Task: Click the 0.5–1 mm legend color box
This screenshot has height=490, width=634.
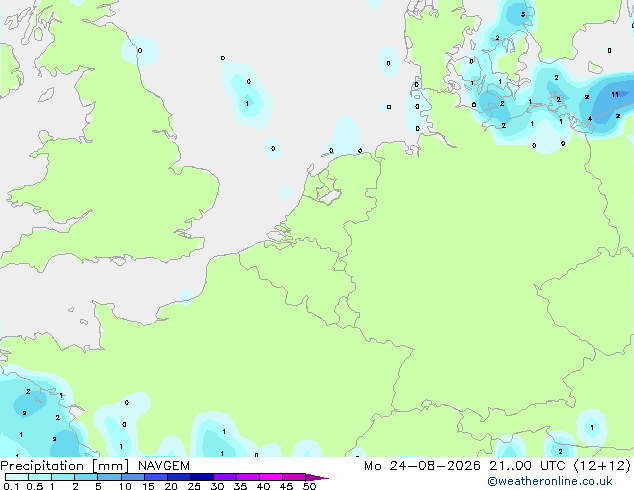Action: [40, 477]
